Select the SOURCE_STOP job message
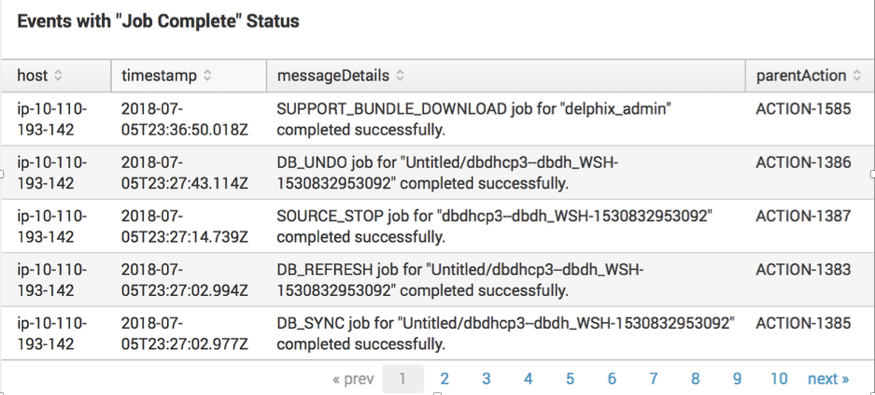Screen dimensions: 875x395 click(494, 227)
